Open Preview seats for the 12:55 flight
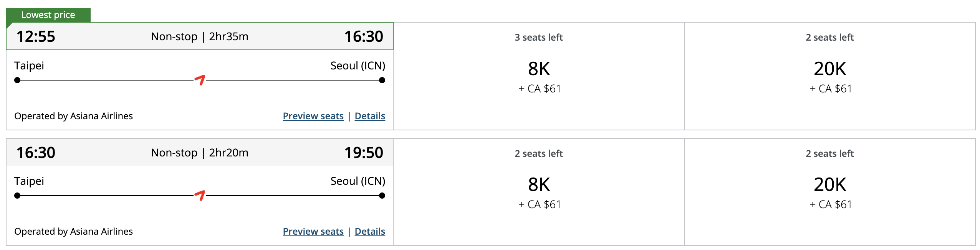This screenshot has width=980, height=250. pyautogui.click(x=313, y=116)
